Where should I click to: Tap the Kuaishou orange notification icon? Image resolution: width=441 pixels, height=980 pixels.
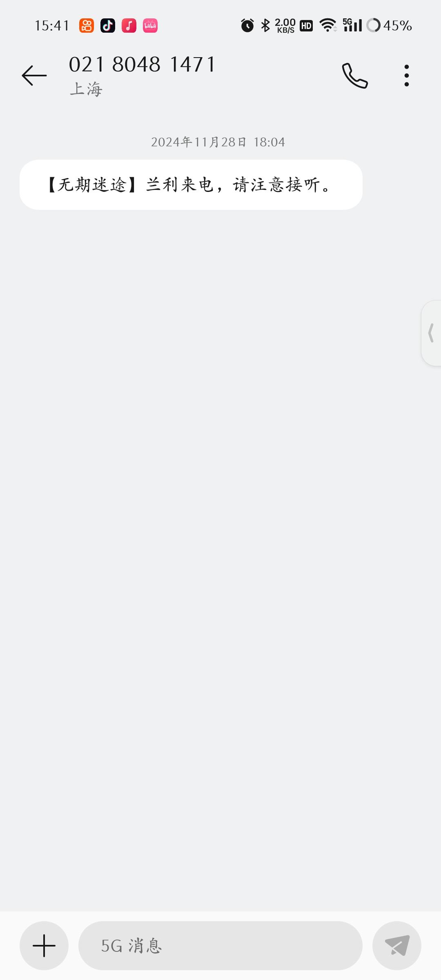(87, 26)
